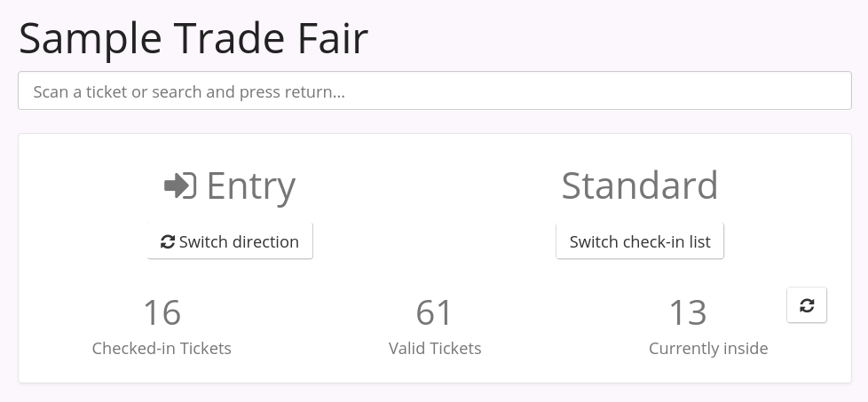Click the word 'Sample' in the title

coord(91,38)
